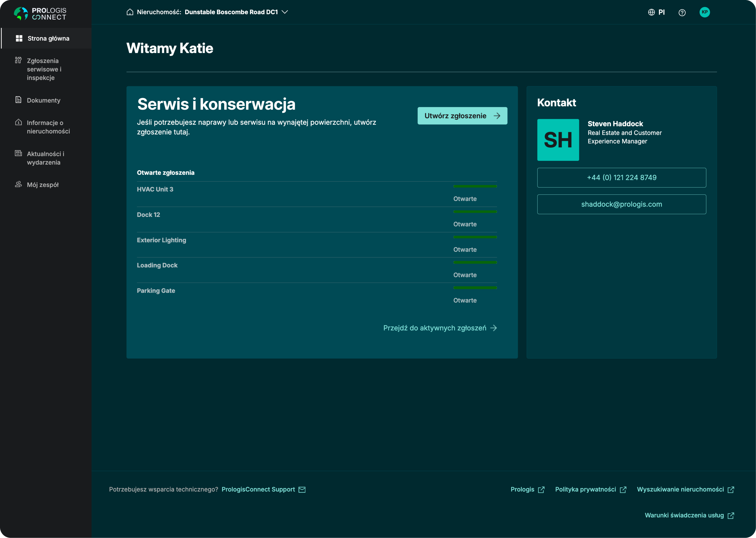Expand the property selector chevron
The height and width of the screenshot is (538, 756).
point(284,12)
